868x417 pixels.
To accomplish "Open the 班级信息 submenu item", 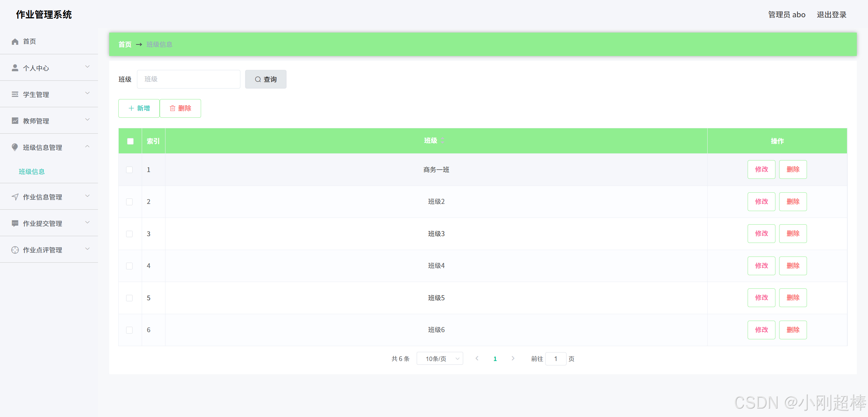I will point(32,172).
